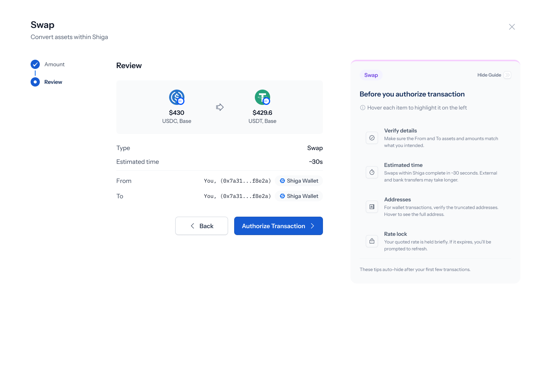
Task: Select the Review step indicator circle
Action: pos(35,82)
